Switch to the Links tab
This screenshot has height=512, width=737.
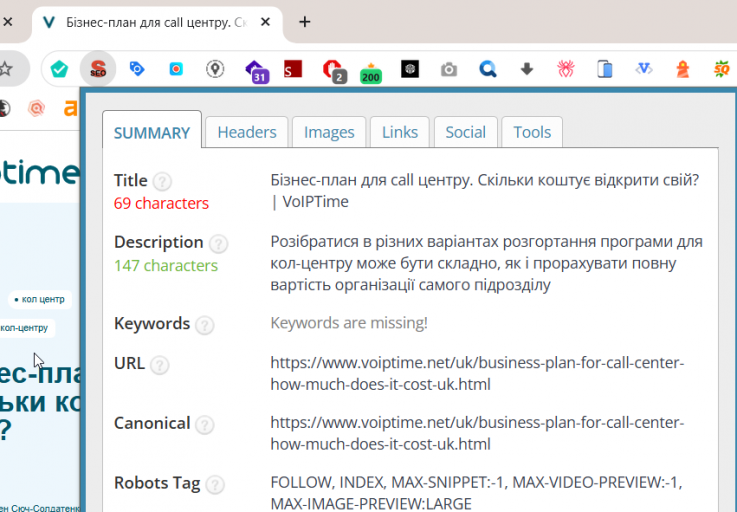(400, 132)
